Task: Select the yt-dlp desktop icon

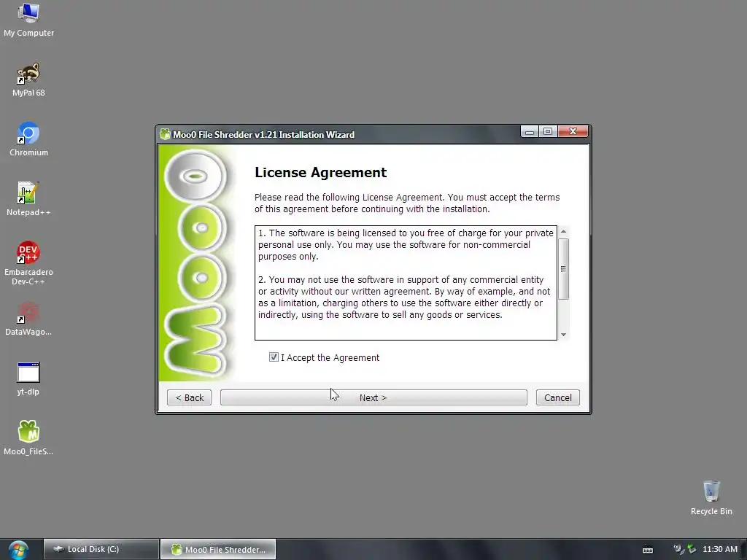Action: coord(28,379)
